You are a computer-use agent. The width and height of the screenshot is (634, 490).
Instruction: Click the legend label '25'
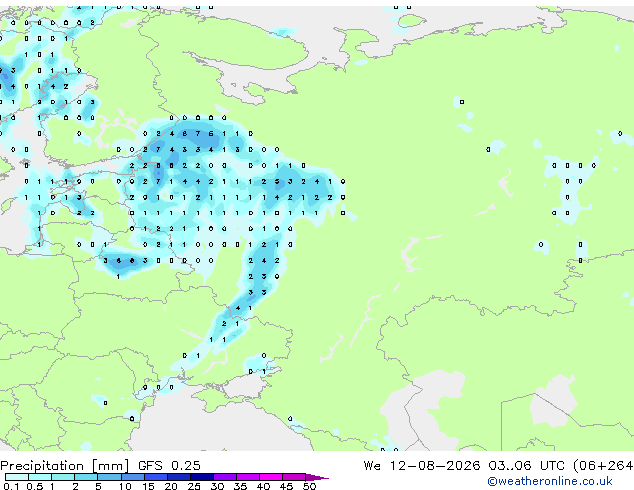(x=194, y=486)
